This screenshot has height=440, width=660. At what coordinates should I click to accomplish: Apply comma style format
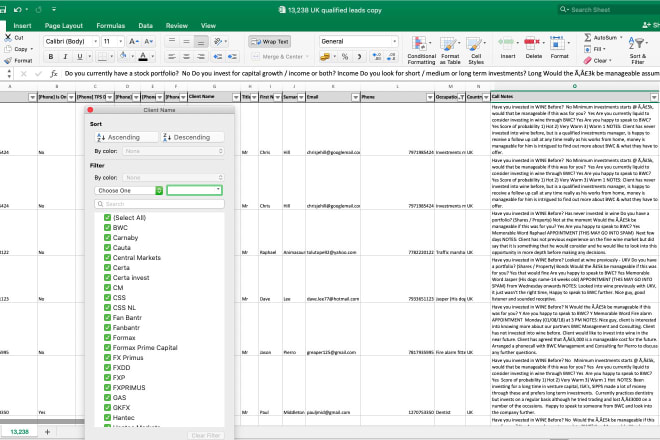pyautogui.click(x=359, y=56)
